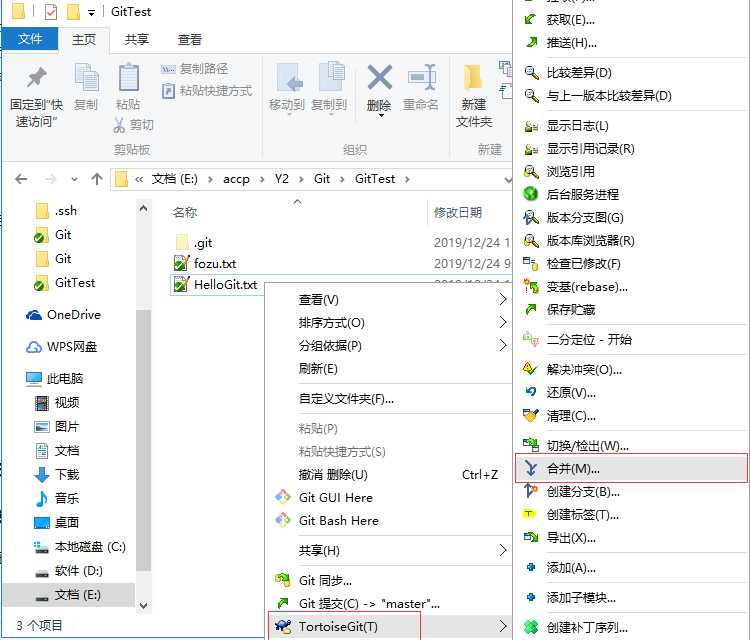The width and height of the screenshot is (750, 640).
Task: Select 本地磁盘 (C:) in navigation pane
Action: tap(80, 547)
